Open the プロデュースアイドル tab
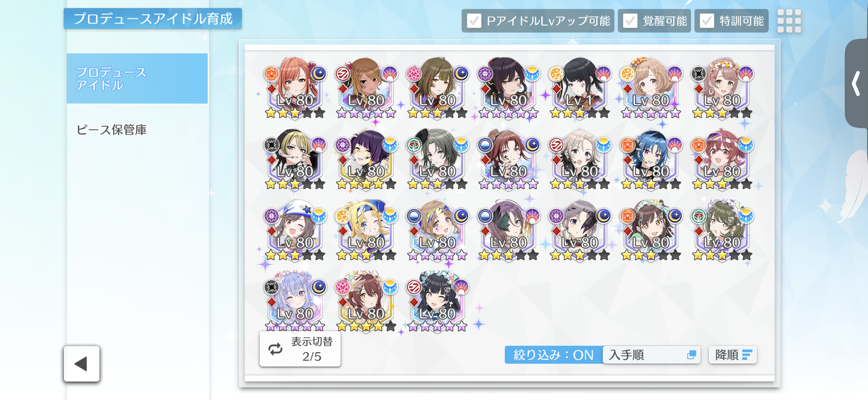The width and height of the screenshot is (868, 400). click(x=137, y=78)
